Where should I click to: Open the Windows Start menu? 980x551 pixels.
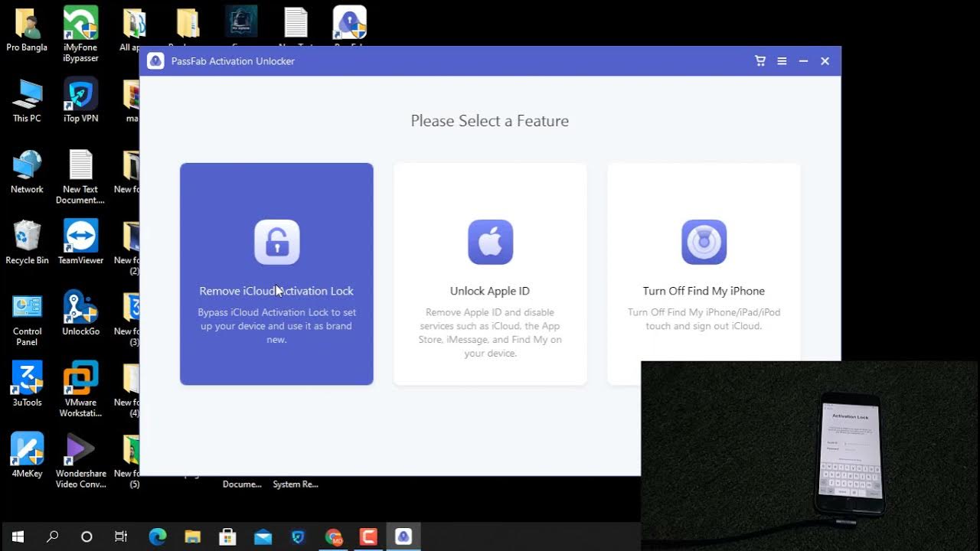18,537
